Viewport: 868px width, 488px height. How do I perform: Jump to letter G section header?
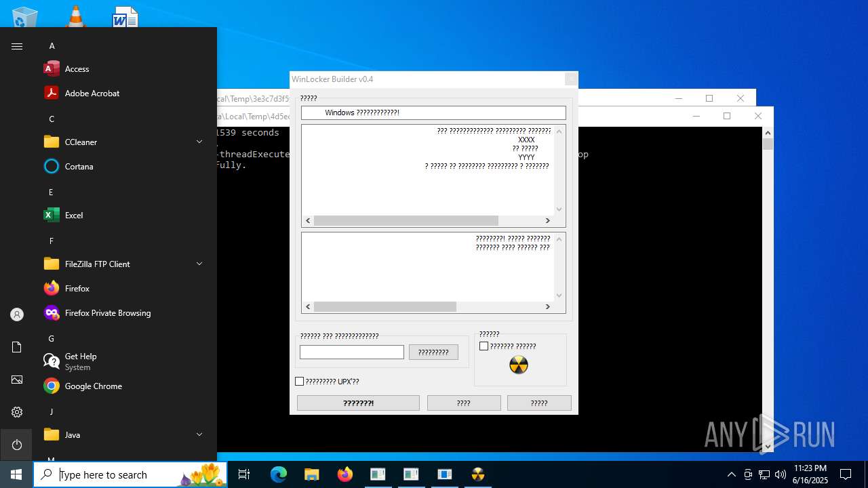click(52, 339)
